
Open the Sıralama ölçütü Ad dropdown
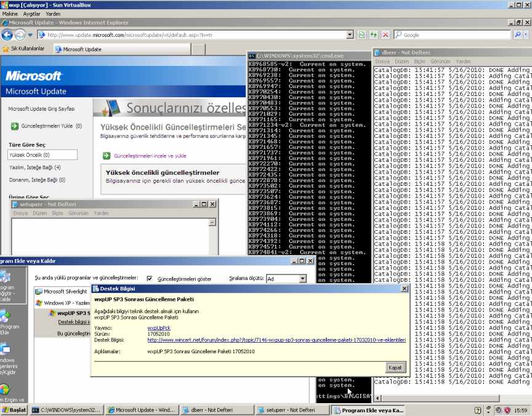(x=303, y=279)
